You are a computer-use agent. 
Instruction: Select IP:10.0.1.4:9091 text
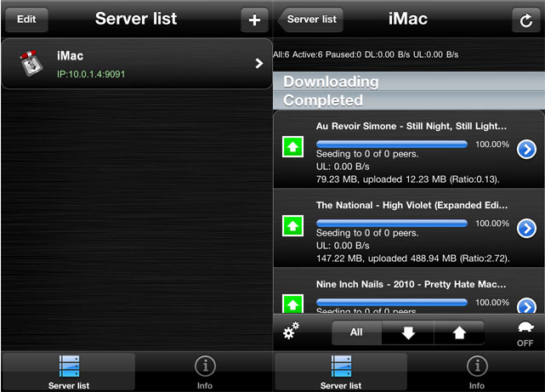(91, 74)
